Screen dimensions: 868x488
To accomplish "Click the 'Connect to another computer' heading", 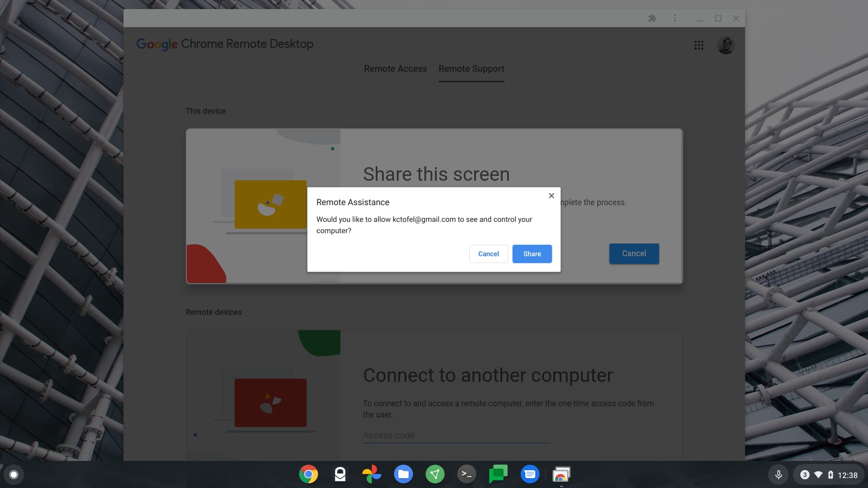I will (x=488, y=375).
